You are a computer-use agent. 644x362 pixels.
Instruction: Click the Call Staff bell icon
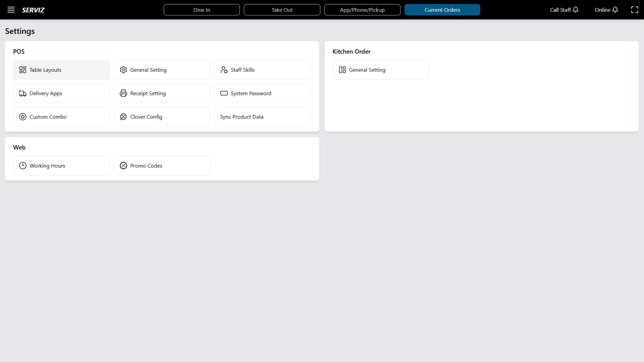tap(575, 10)
